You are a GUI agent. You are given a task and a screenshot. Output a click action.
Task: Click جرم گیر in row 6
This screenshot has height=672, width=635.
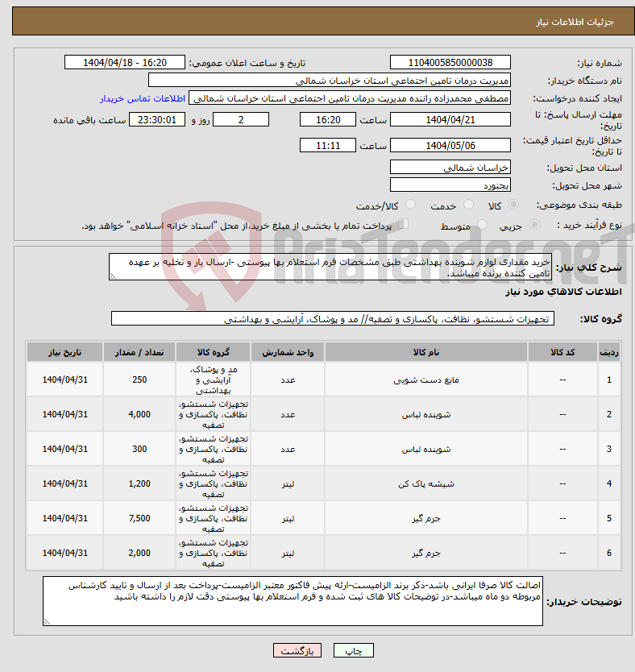coord(426,554)
